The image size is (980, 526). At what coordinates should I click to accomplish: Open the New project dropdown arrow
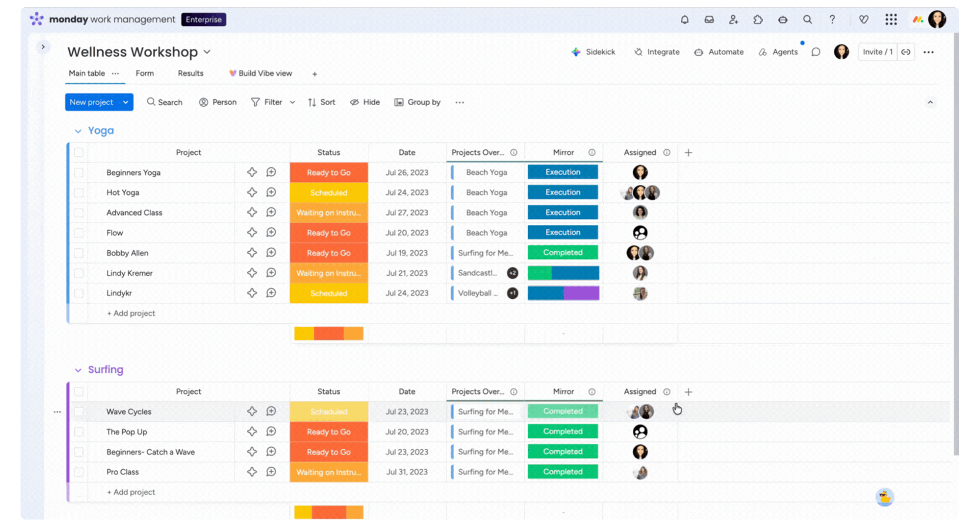[126, 102]
